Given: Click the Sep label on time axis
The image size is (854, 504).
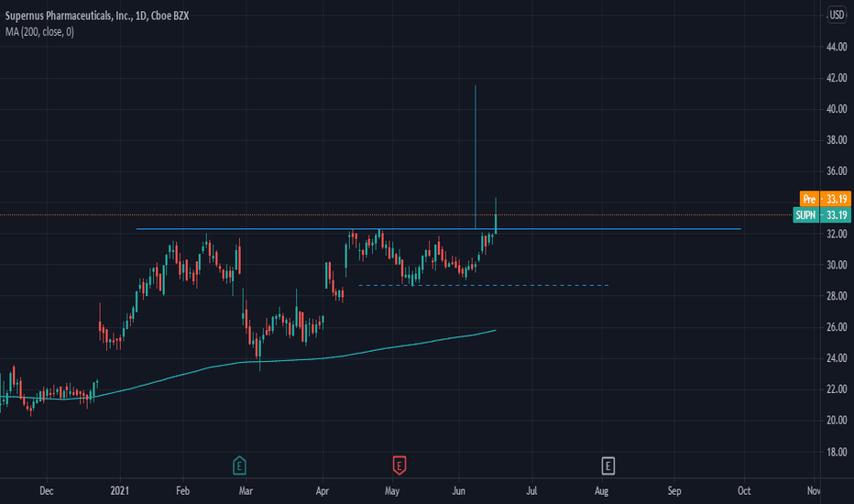Looking at the screenshot, I should tap(674, 491).
